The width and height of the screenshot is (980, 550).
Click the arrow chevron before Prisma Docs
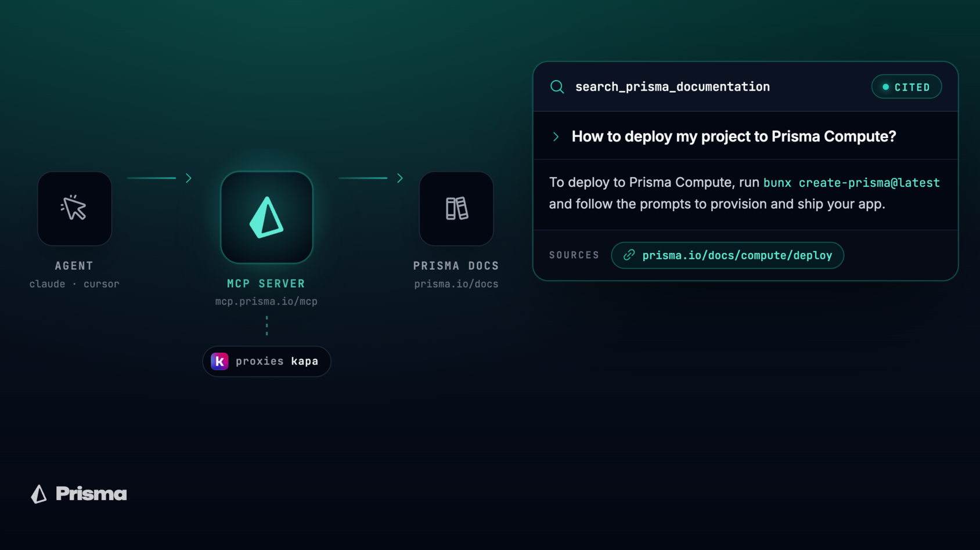click(x=399, y=178)
